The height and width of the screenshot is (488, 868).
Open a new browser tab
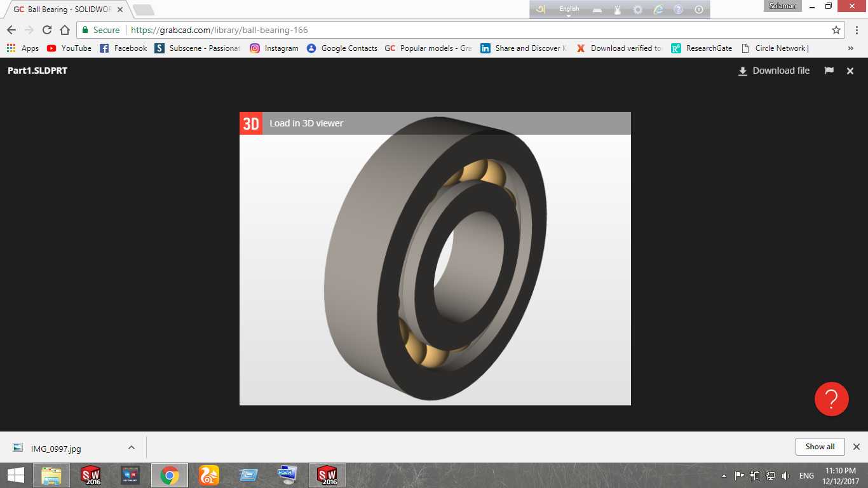click(x=144, y=10)
